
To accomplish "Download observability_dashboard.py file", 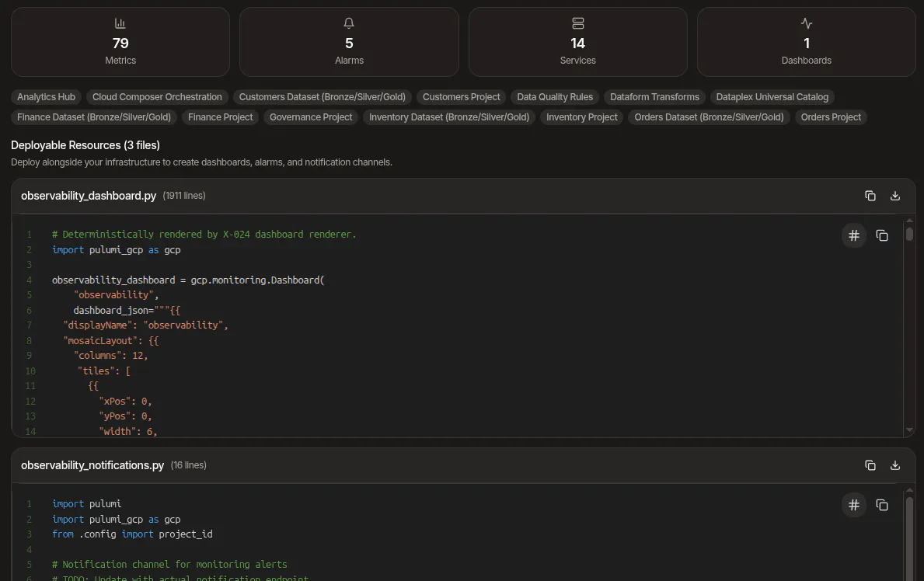I will pos(894,196).
